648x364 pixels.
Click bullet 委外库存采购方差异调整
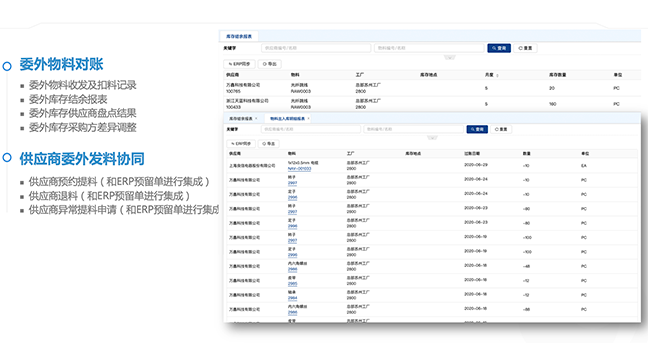click(x=82, y=127)
